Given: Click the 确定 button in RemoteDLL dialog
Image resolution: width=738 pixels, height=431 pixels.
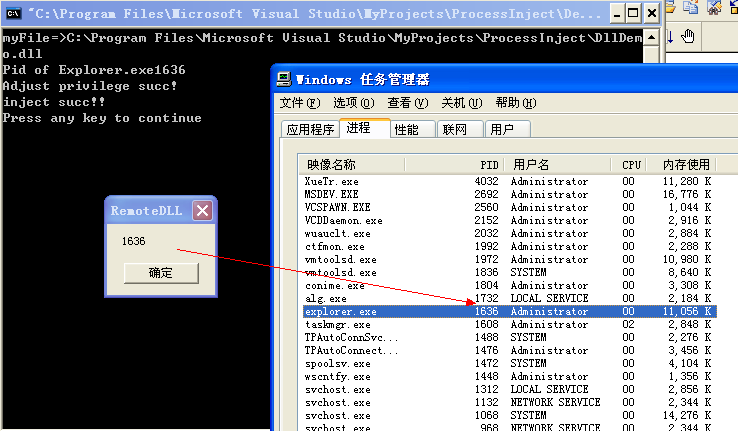Looking at the screenshot, I should pyautogui.click(x=161, y=273).
